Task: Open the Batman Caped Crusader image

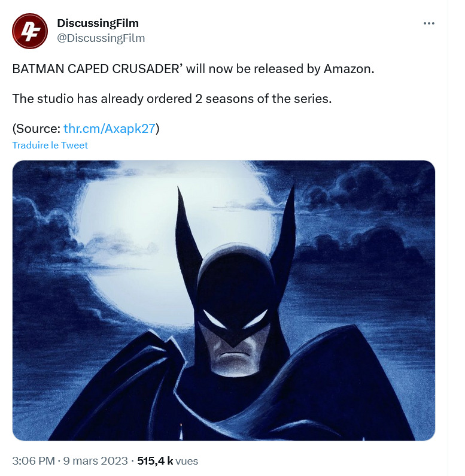Action: pos(223,301)
